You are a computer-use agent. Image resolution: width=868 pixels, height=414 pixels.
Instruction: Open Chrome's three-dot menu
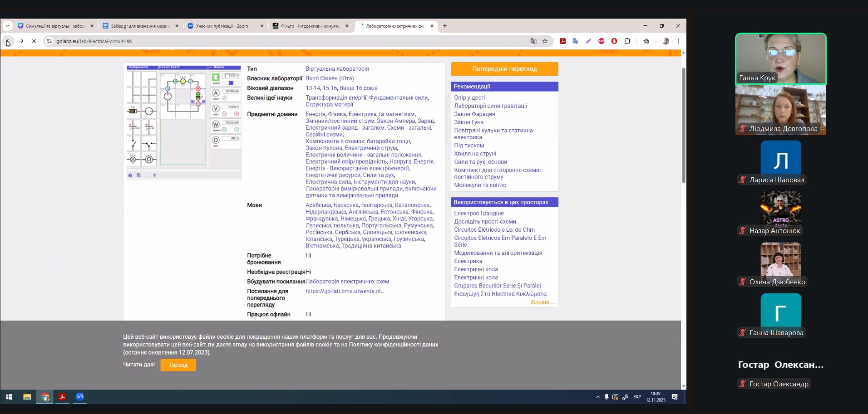click(678, 41)
